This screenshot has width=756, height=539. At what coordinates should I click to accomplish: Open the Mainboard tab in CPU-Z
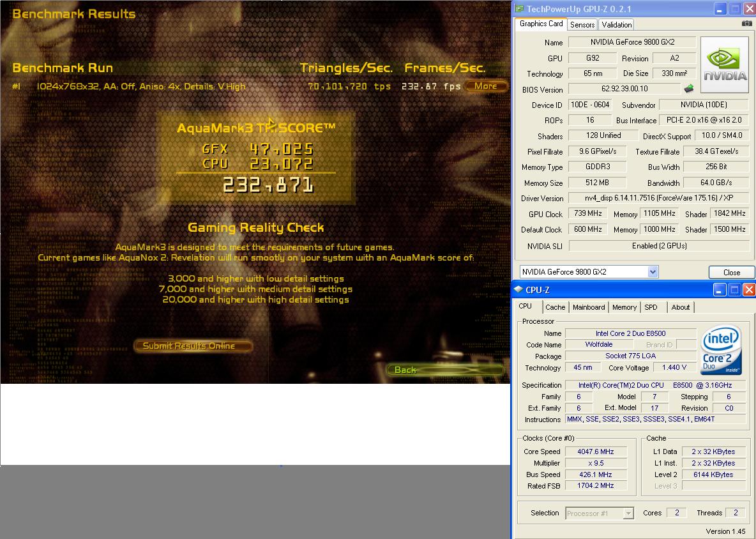[x=589, y=307]
